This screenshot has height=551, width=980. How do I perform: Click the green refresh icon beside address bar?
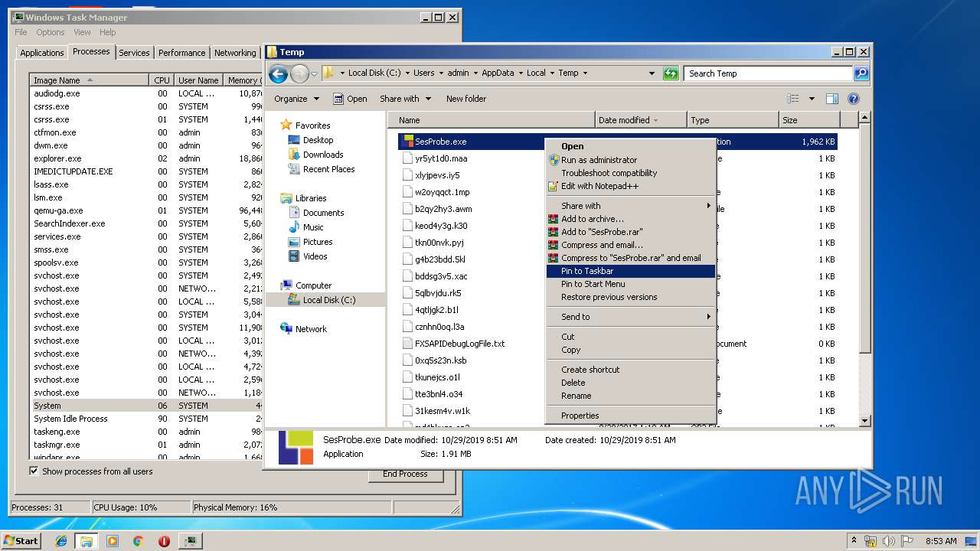pos(671,73)
